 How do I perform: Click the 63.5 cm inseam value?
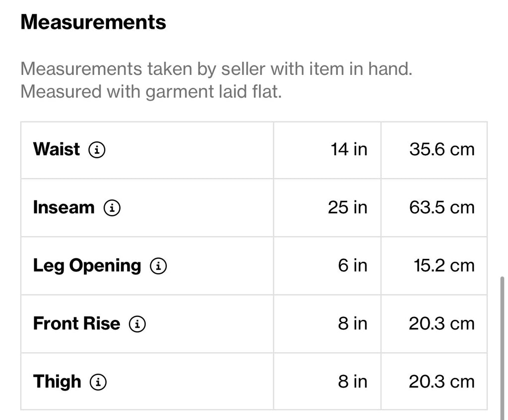(x=442, y=208)
